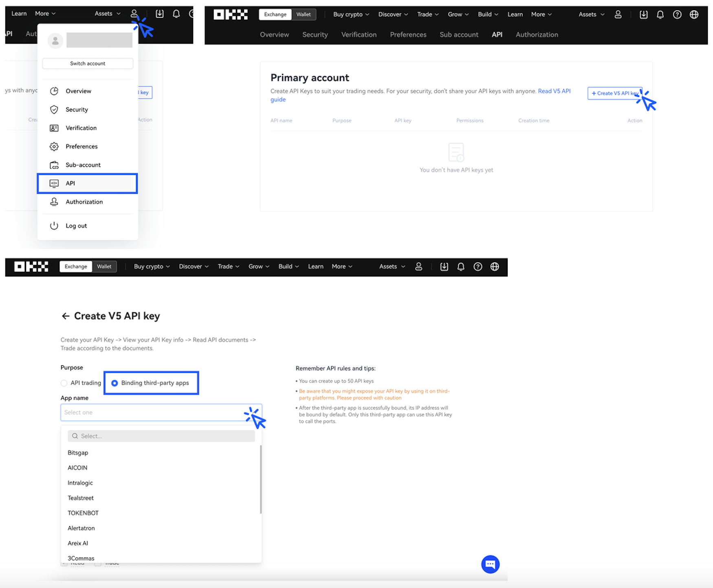Click the app list vertical scrollbar
This screenshot has width=713, height=588.
tap(261, 479)
